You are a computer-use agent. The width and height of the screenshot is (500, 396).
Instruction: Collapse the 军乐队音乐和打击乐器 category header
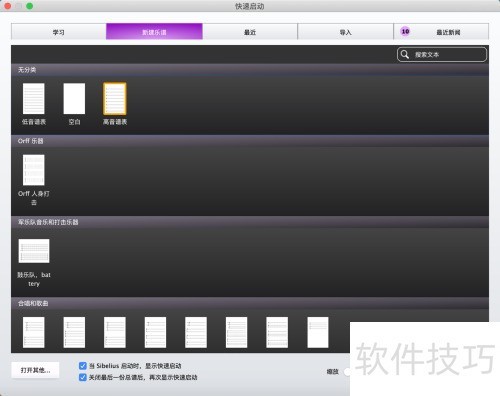[250, 222]
